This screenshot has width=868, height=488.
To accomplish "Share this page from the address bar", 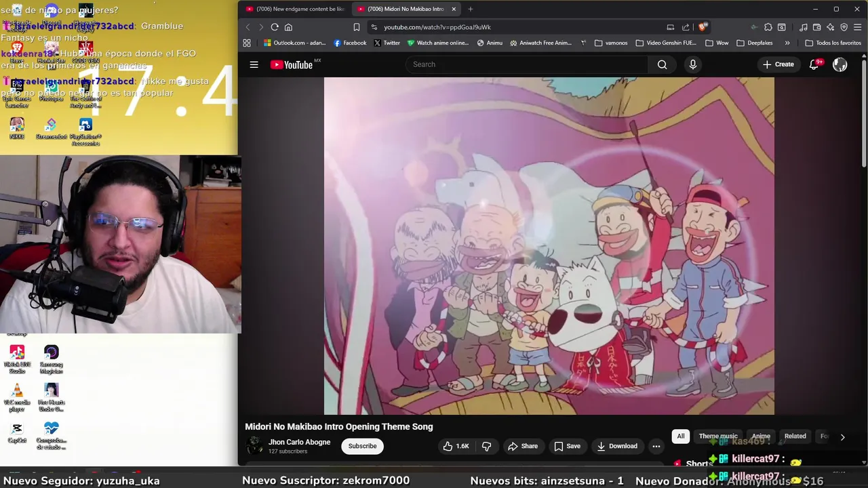I will coord(686,27).
